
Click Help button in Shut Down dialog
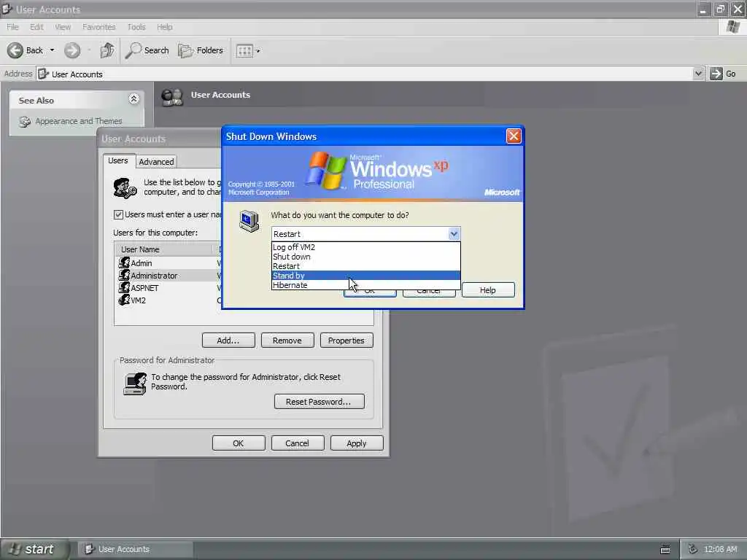pyautogui.click(x=488, y=290)
